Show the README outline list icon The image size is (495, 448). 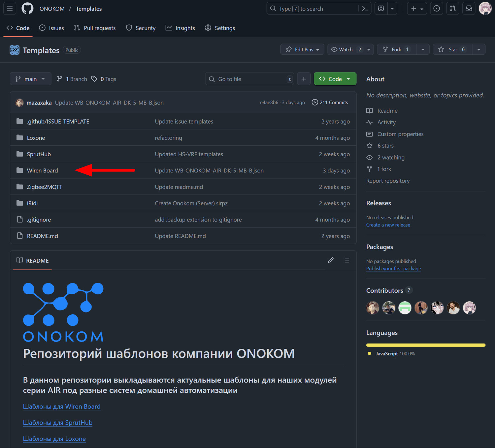(346, 260)
